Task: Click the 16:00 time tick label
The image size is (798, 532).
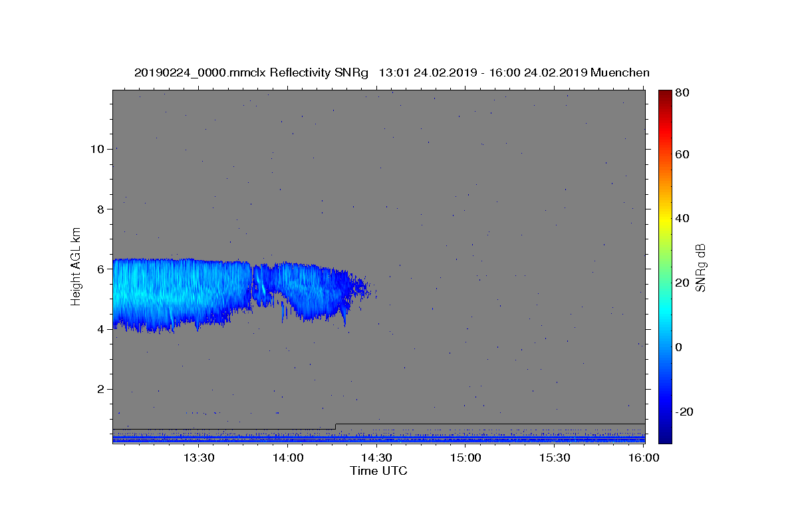Action: tap(643, 458)
